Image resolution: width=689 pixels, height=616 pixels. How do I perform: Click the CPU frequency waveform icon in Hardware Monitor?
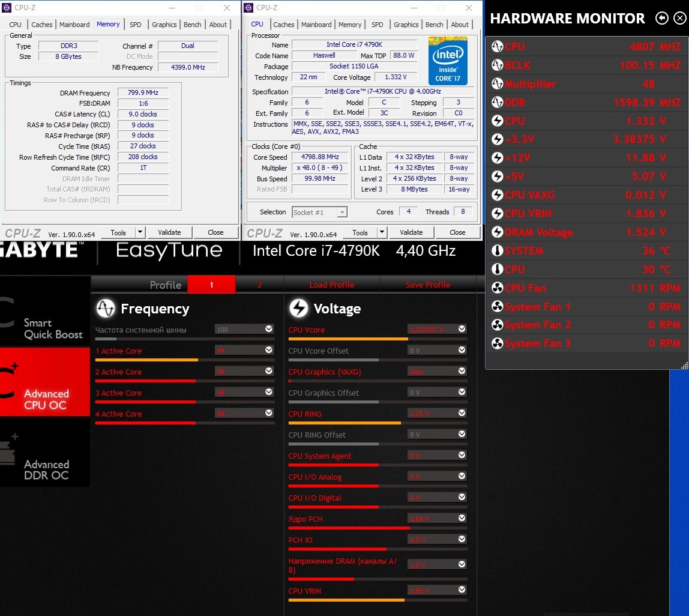tap(497, 47)
